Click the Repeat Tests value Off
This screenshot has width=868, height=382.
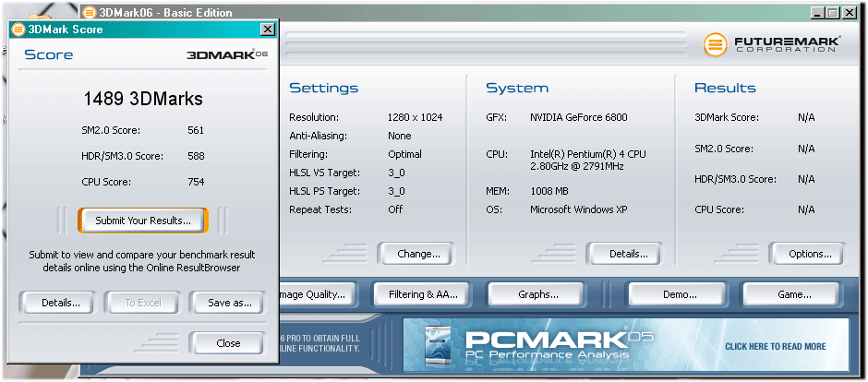[x=395, y=209]
